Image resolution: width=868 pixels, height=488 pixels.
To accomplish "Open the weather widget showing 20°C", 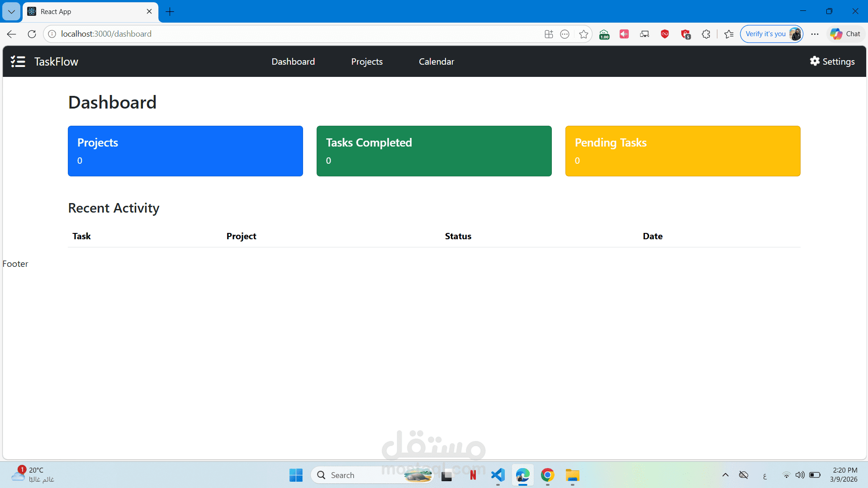I will (x=33, y=475).
